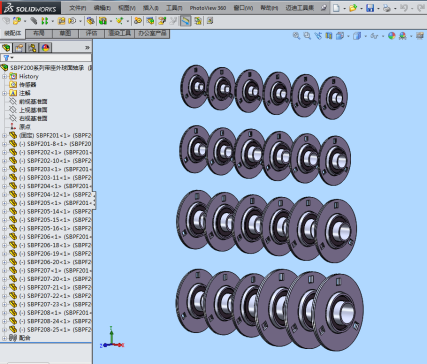Screen dimensions: 427x364
Task: Click the Edit Appearance color ball
Action: tap(392, 36)
